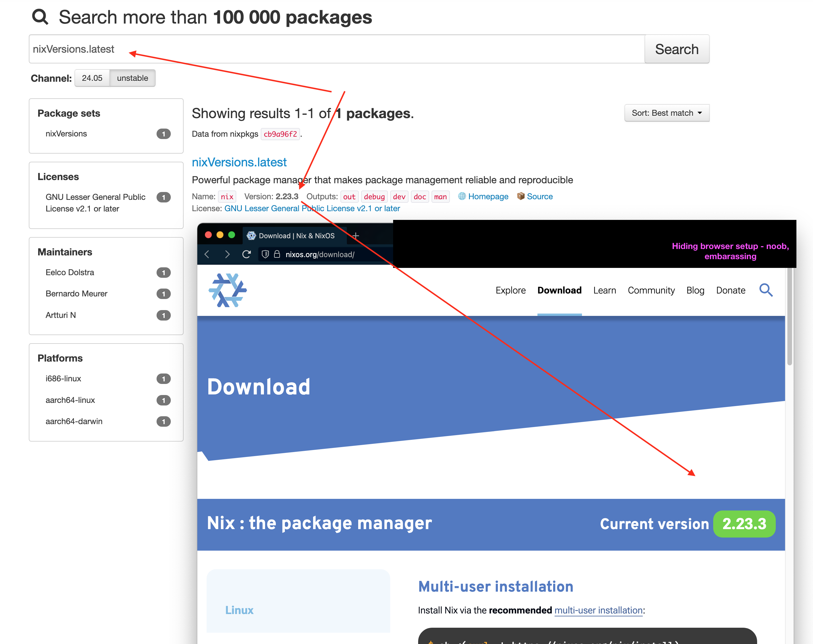Click the lock icon in the address bar
Image resolution: width=813 pixels, height=644 pixels.
pyautogui.click(x=277, y=255)
